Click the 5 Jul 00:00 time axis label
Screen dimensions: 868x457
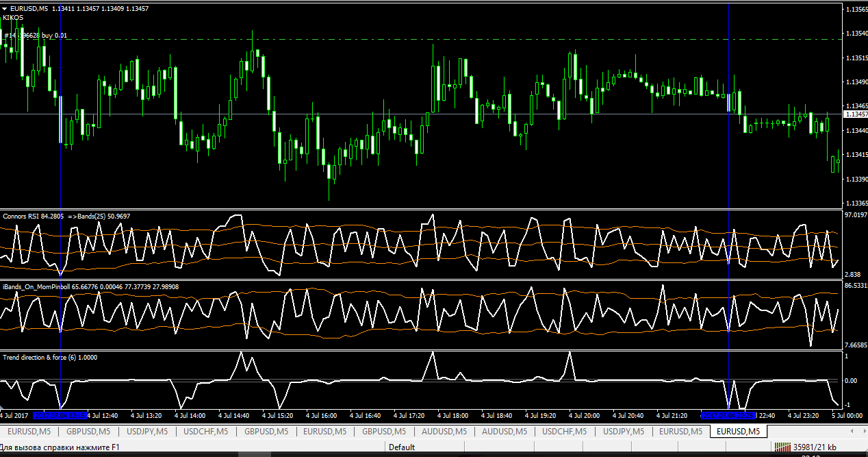pos(847,415)
